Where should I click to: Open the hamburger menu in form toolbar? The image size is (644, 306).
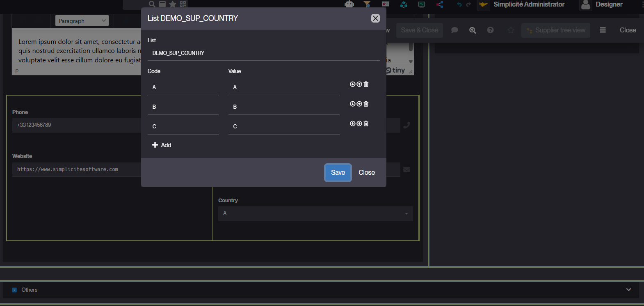tap(603, 30)
